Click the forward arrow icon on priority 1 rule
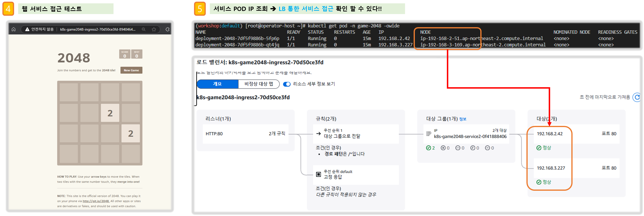 tap(319, 134)
